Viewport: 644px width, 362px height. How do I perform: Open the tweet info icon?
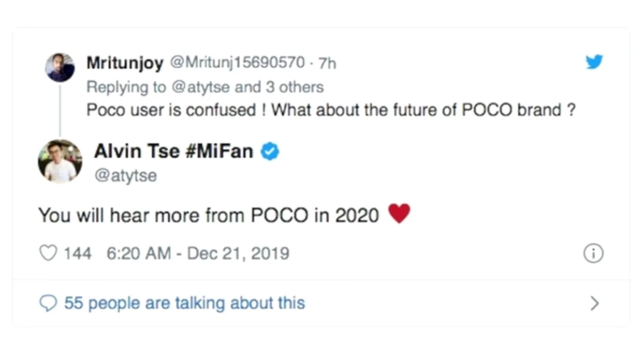(x=593, y=254)
